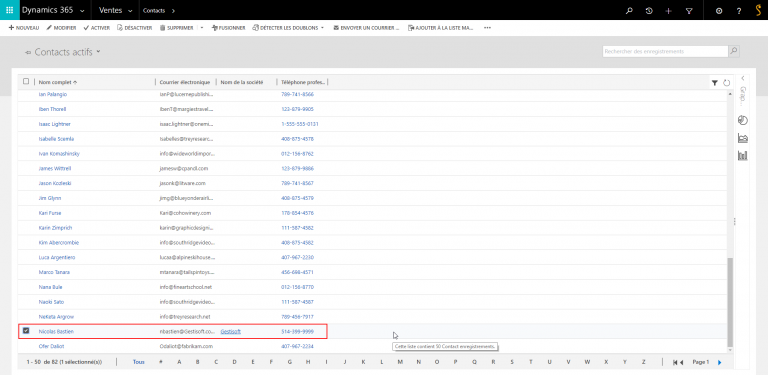Click DÉSACTIVER in the command bar
The height and width of the screenshot is (375, 768).
pos(135,28)
